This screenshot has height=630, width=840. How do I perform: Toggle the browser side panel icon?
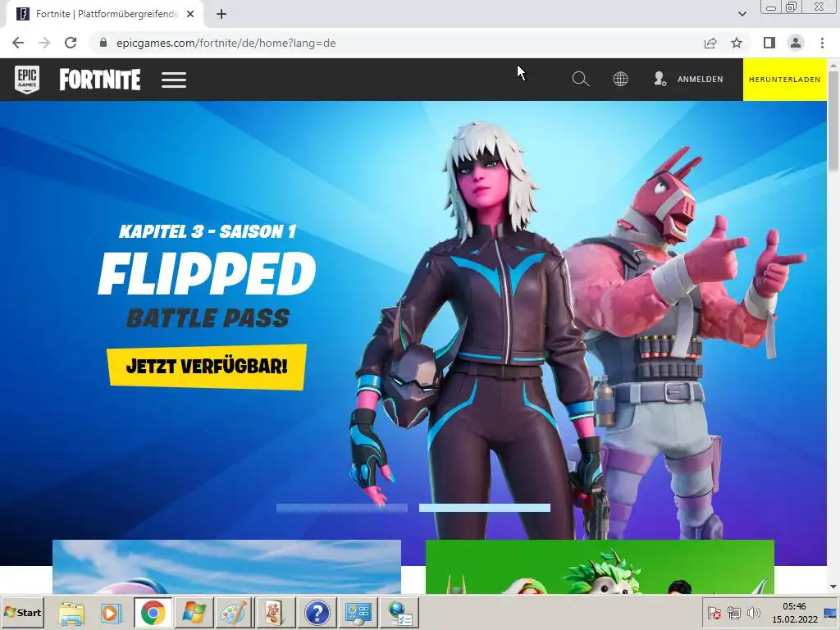(769, 43)
